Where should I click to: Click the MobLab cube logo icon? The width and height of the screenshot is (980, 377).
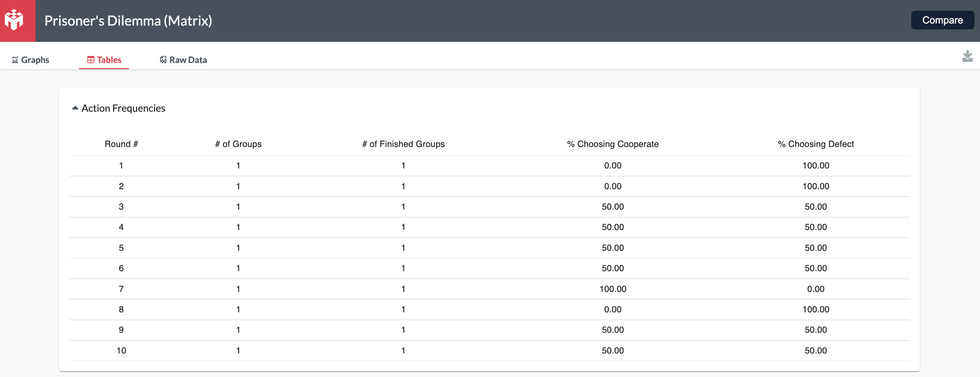click(14, 19)
